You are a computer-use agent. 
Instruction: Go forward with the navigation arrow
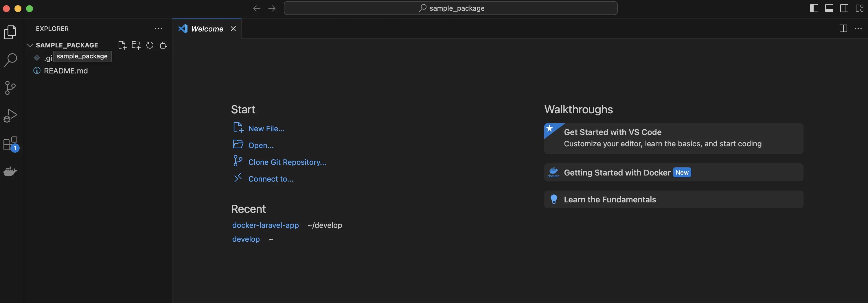pyautogui.click(x=272, y=8)
